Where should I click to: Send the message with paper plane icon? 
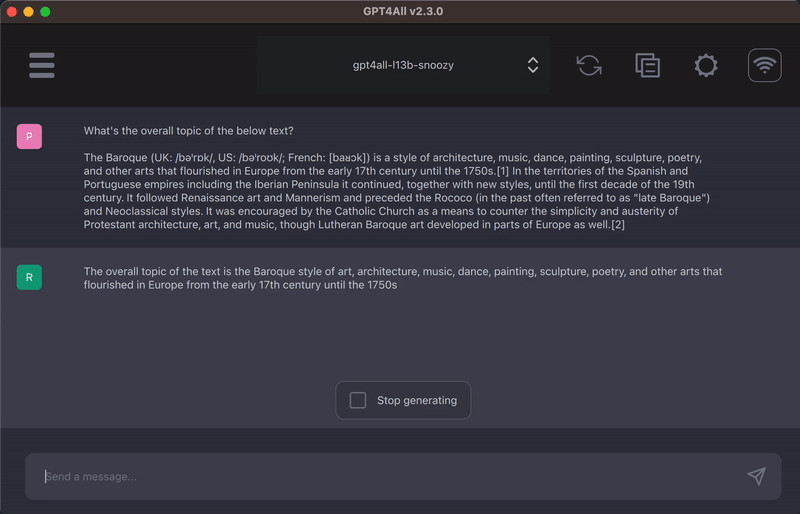757,476
